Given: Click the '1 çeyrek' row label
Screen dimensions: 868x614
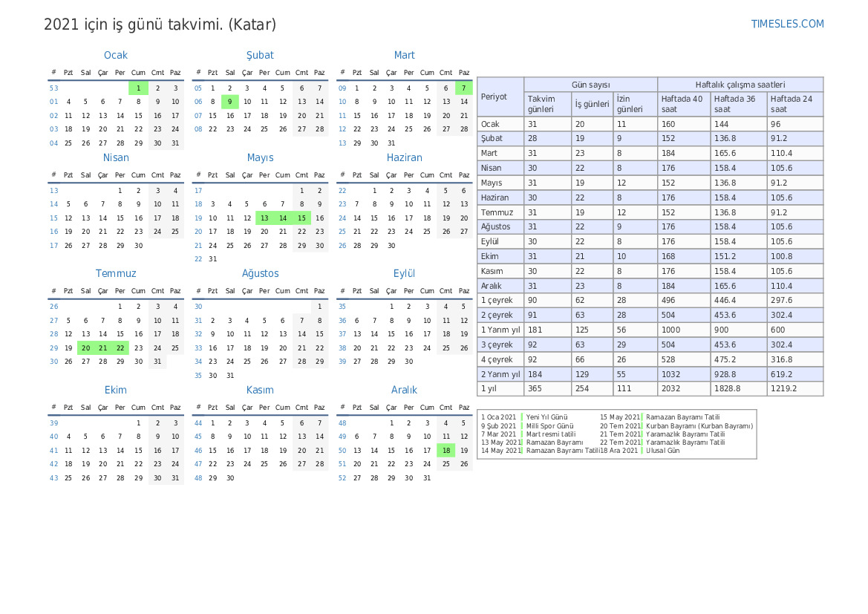Looking at the screenshot, I should pyautogui.click(x=500, y=300).
